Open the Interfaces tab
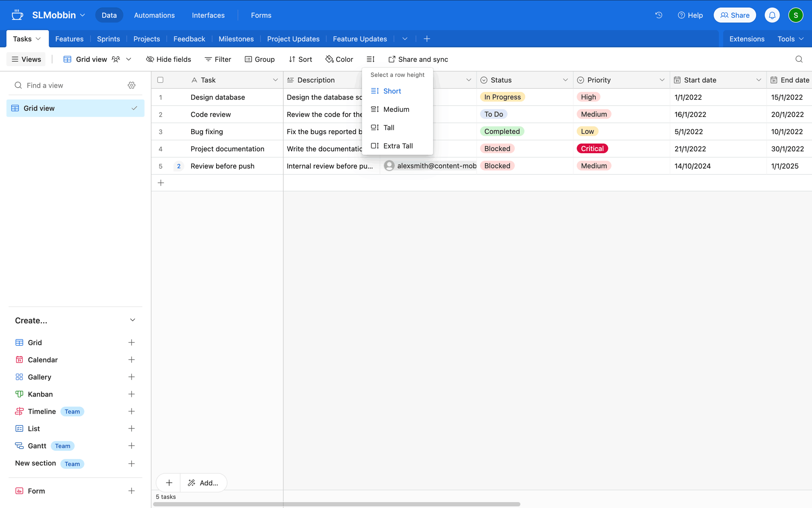 tap(208, 15)
